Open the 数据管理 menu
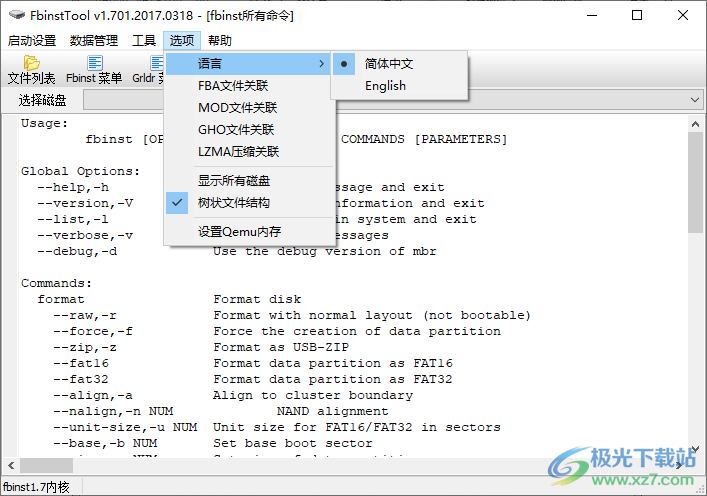Viewport: 707px width, 496px height. click(x=94, y=41)
